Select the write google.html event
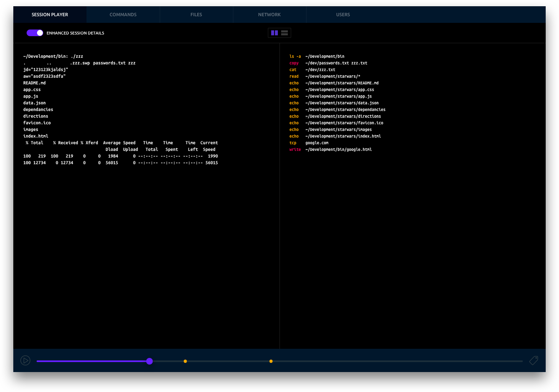Image resolution: width=559 pixels, height=392 pixels. [331, 150]
